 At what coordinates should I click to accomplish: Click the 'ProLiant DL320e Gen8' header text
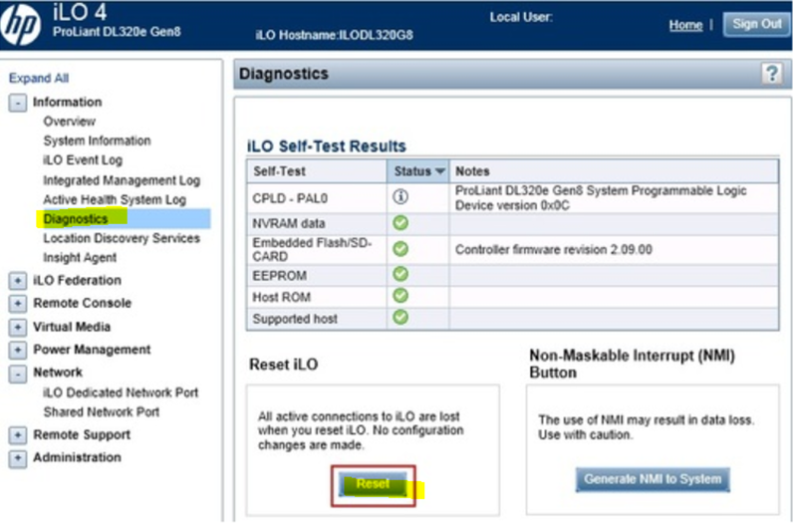[x=117, y=31]
